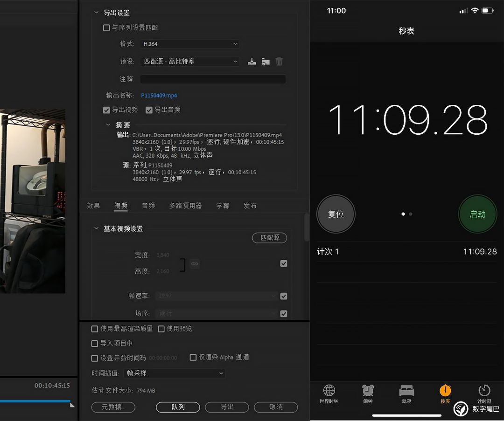Viewport: 504px width, 421px height.
Task: Uncheck the 导出视频 checkbox
Action: pyautogui.click(x=106, y=110)
